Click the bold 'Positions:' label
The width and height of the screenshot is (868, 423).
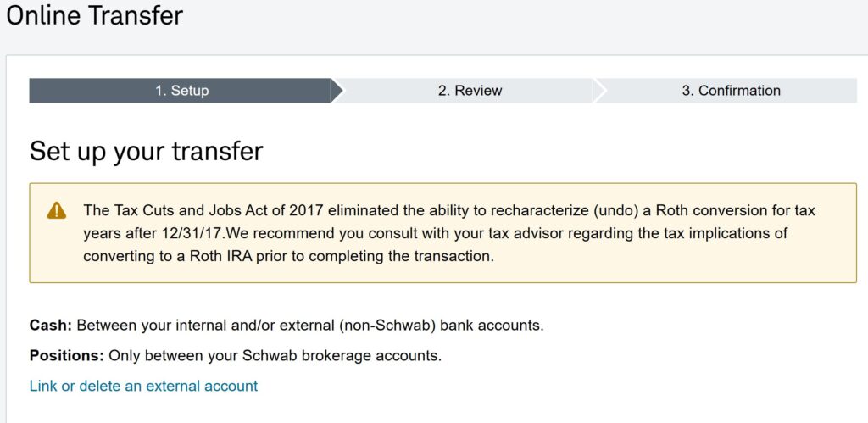[66, 356]
